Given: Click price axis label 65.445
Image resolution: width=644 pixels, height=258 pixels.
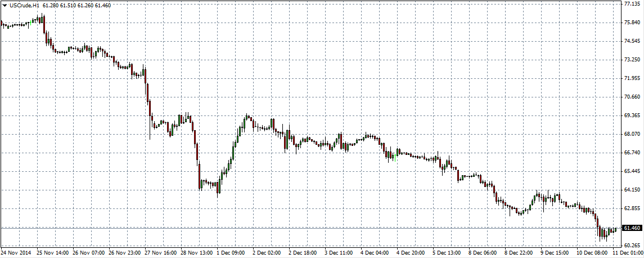Looking at the screenshot, I should 632,171.
